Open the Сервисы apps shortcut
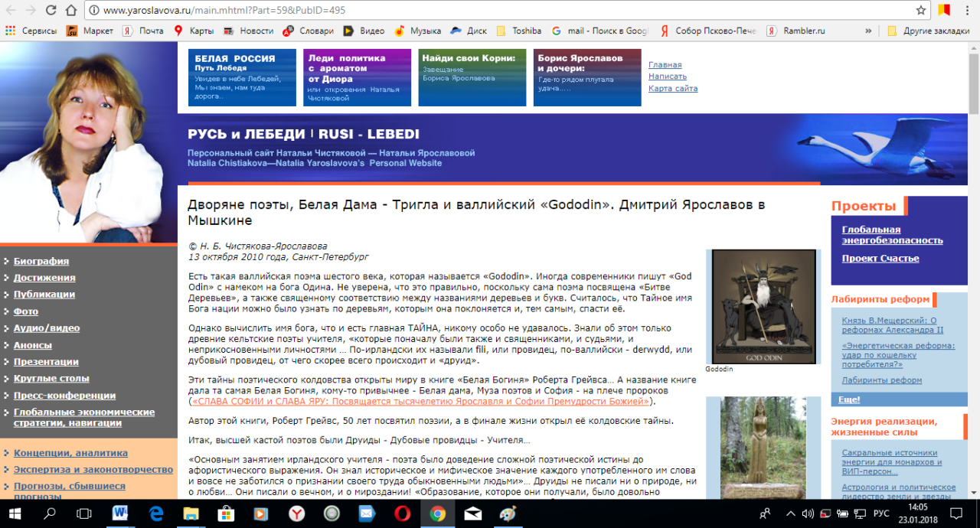This screenshot has height=528, width=980. click(31, 31)
